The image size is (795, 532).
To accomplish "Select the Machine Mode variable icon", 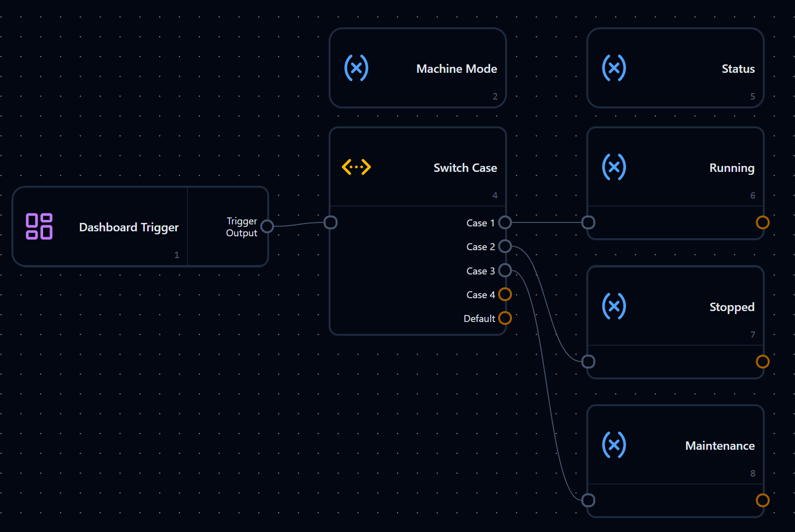I will [x=356, y=68].
